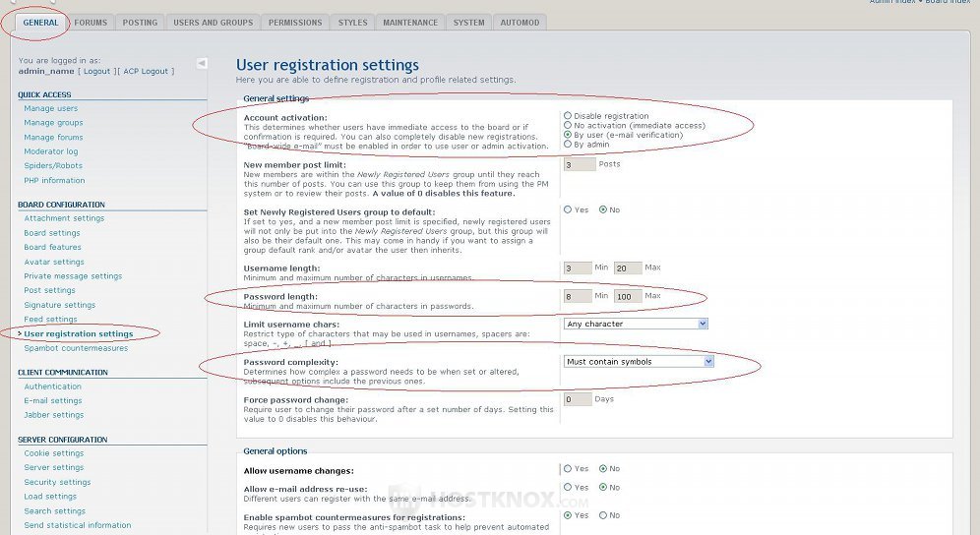Collapse the sidebar menu arrow
This screenshot has height=535, width=980.
(x=202, y=63)
